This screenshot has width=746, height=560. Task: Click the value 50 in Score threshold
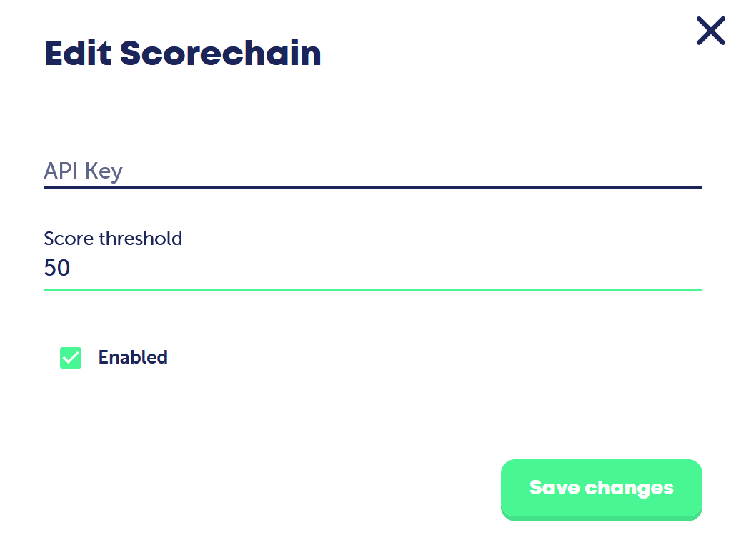57,268
